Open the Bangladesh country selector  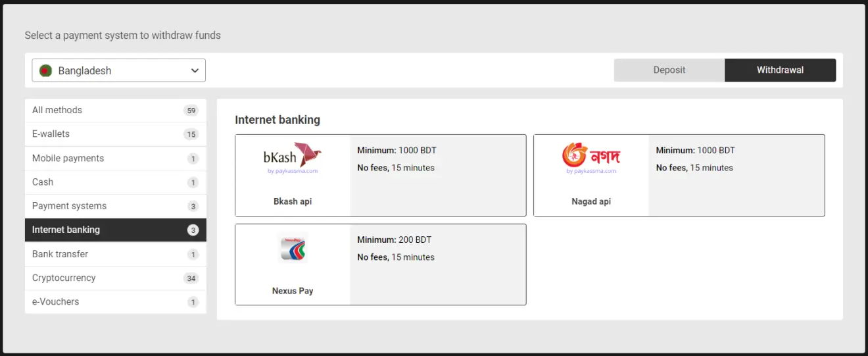[x=118, y=70]
